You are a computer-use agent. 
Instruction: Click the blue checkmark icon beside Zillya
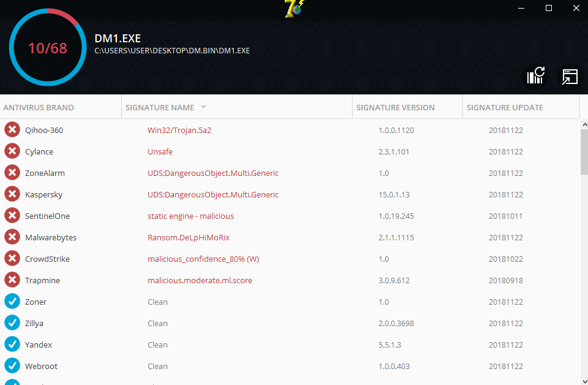click(x=12, y=322)
